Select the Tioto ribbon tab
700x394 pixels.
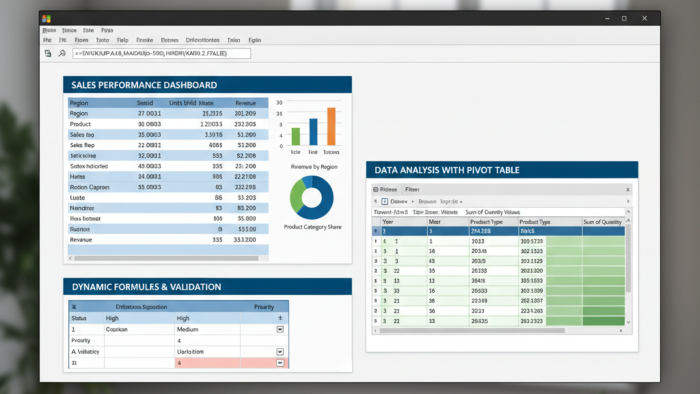click(x=102, y=40)
